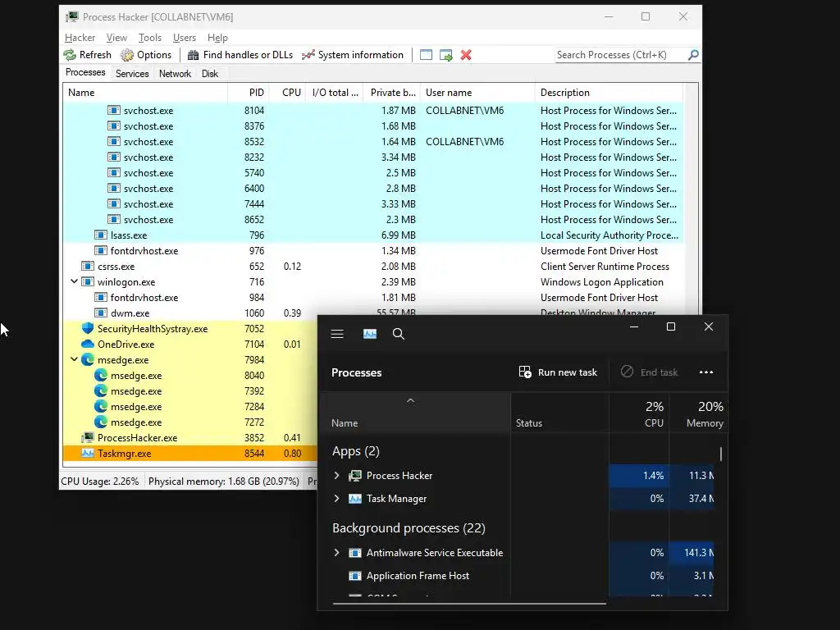840x630 pixels.
Task: Click Task Manager horizontal scrollbar
Action: tap(469, 604)
